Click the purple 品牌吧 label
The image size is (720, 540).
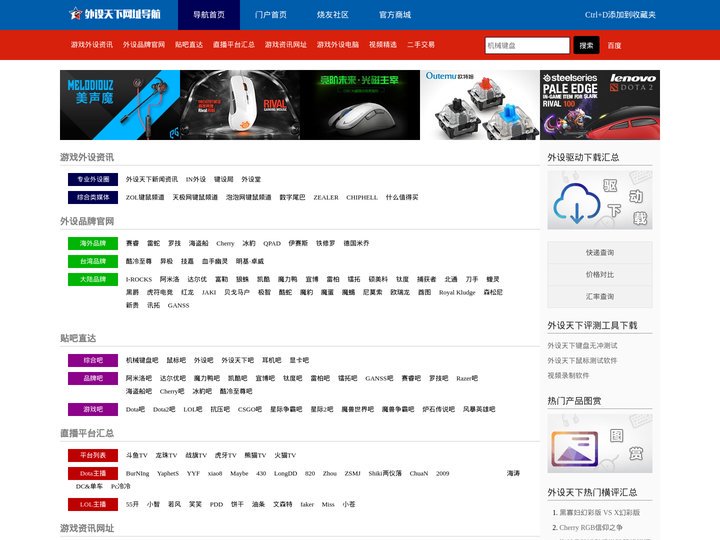[x=93, y=378]
